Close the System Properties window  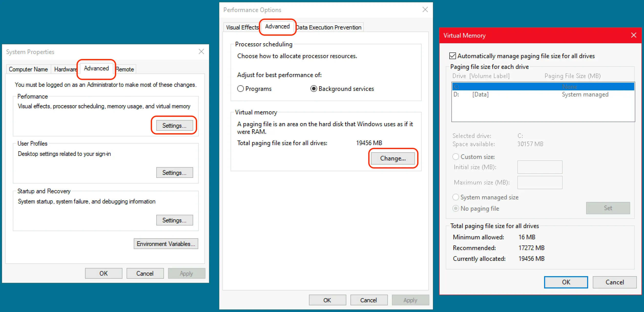[x=201, y=52]
